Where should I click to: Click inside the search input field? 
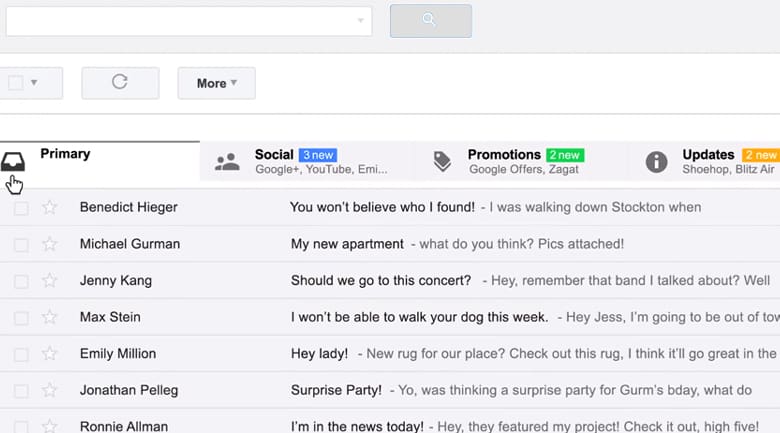[180, 20]
